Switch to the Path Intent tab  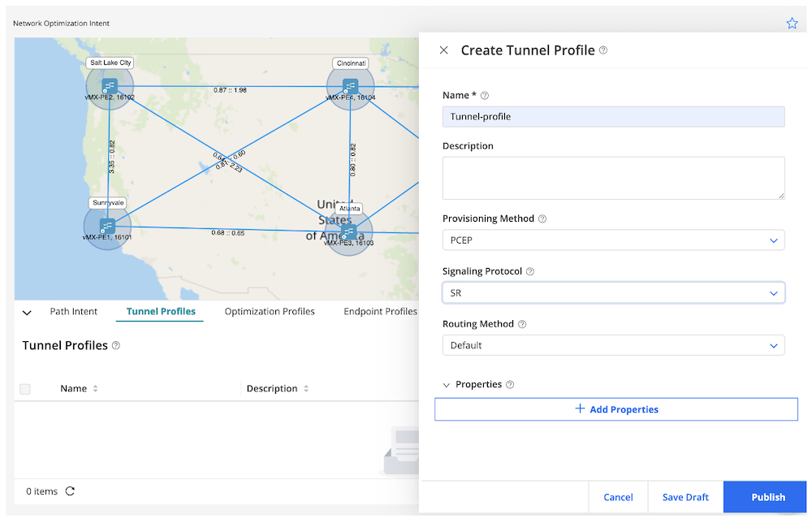[x=74, y=311]
